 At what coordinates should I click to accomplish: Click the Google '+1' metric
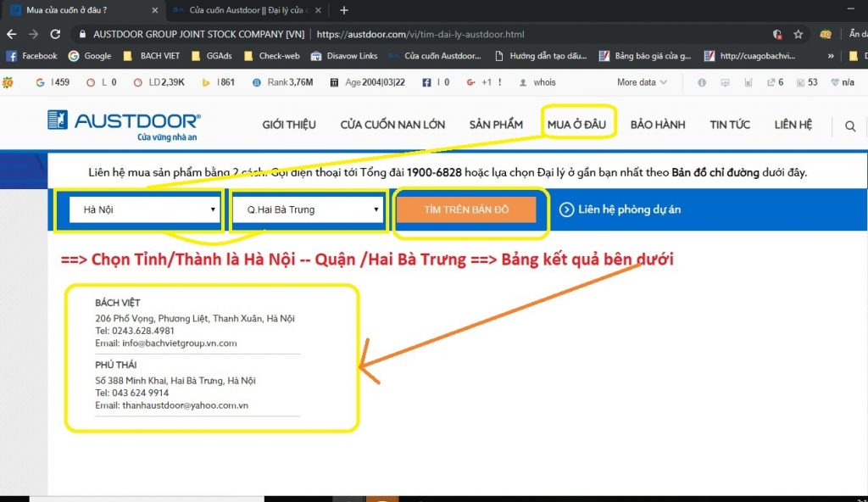coord(483,82)
